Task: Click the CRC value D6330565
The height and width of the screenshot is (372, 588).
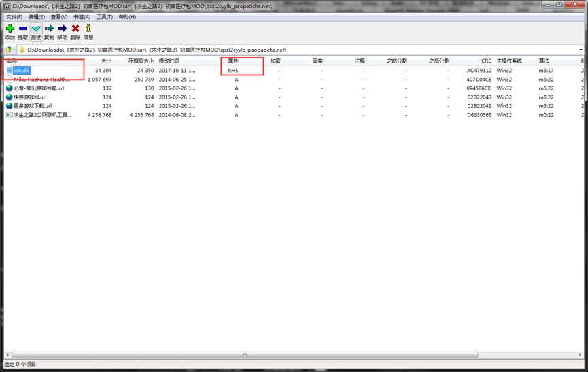Action: tap(479, 115)
